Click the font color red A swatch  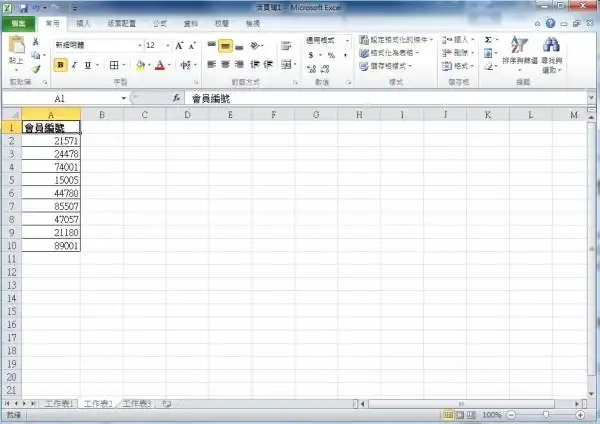click(x=159, y=65)
